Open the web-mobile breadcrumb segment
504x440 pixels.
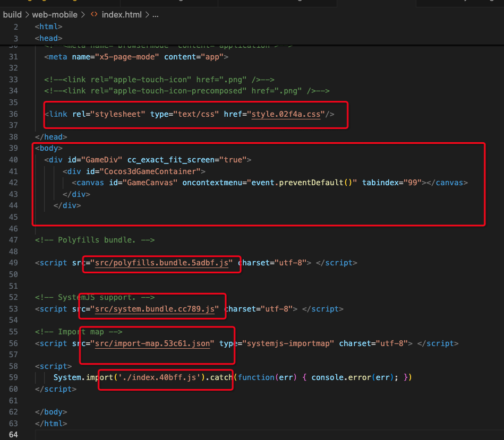(x=54, y=15)
